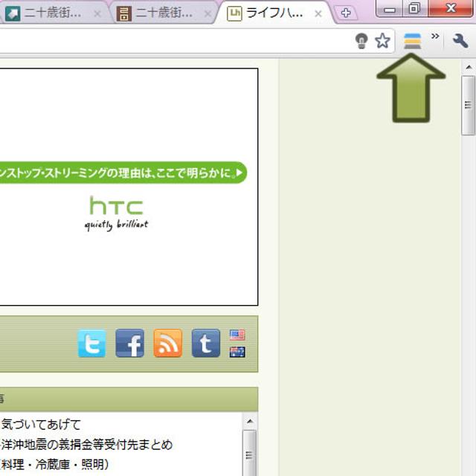
Task: Click the lightbulb icon in address bar
Action: coord(361,41)
